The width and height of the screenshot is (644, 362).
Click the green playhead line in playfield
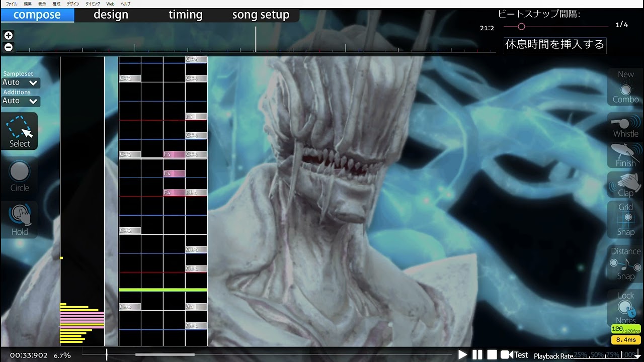(x=163, y=290)
